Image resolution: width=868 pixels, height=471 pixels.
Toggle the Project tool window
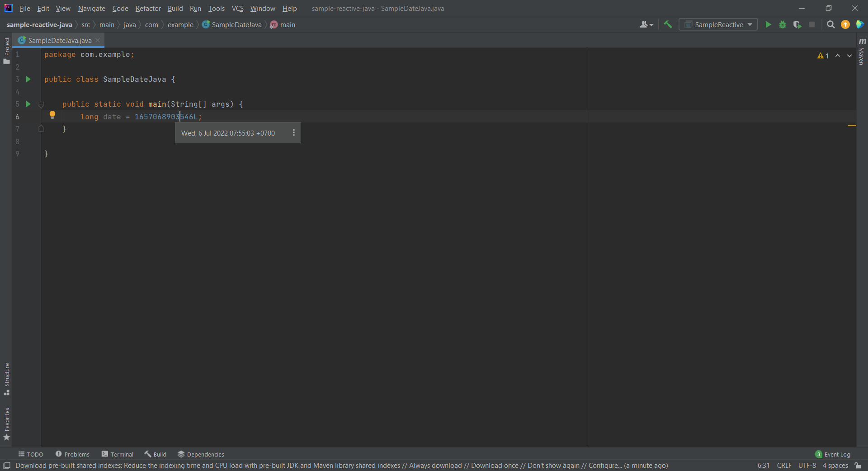coord(6,51)
